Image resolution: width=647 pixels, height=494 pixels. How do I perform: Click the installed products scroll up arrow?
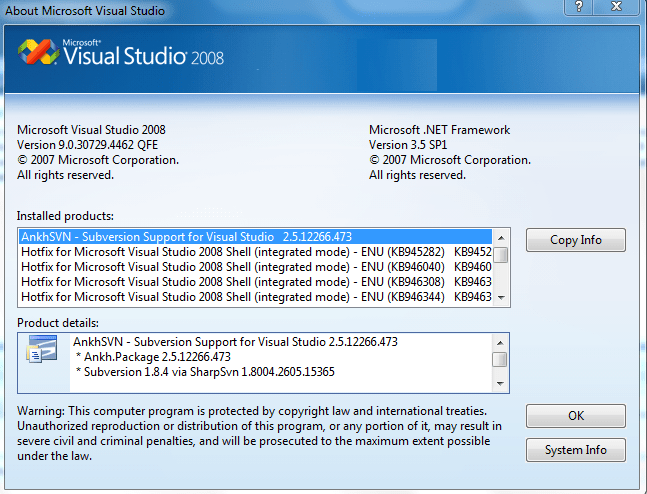(x=501, y=238)
